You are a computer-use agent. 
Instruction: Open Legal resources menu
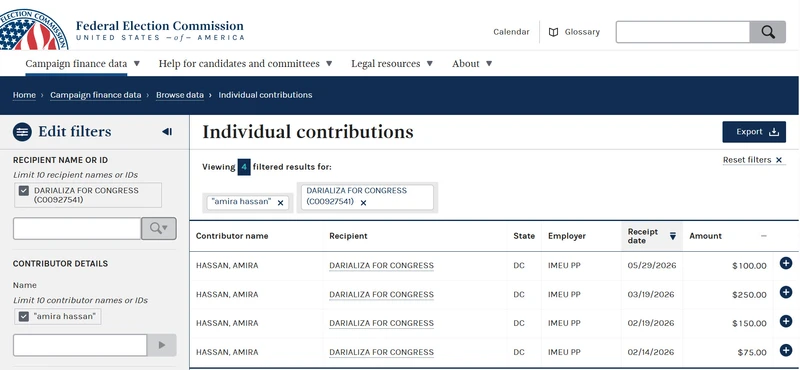click(x=392, y=64)
